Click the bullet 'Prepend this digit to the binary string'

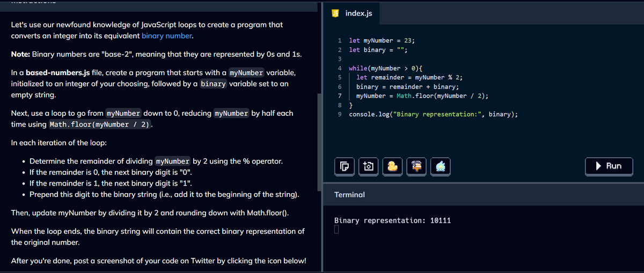click(164, 194)
